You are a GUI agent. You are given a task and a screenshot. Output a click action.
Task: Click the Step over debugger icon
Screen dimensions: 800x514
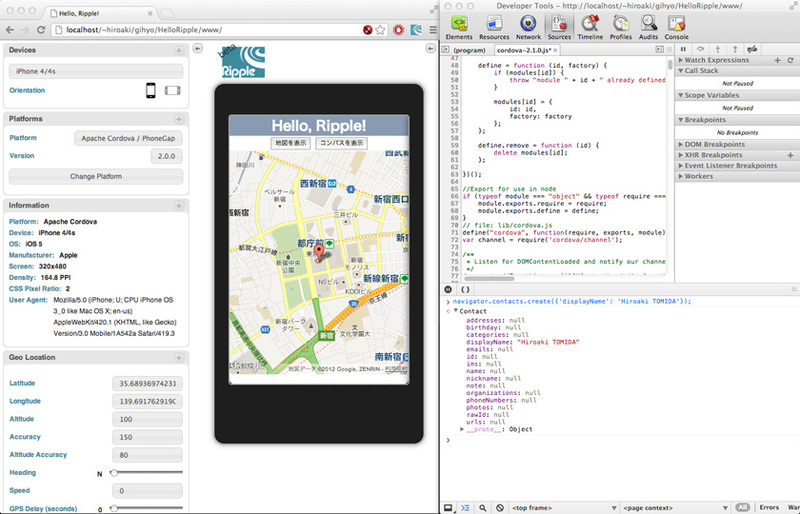pos(700,49)
